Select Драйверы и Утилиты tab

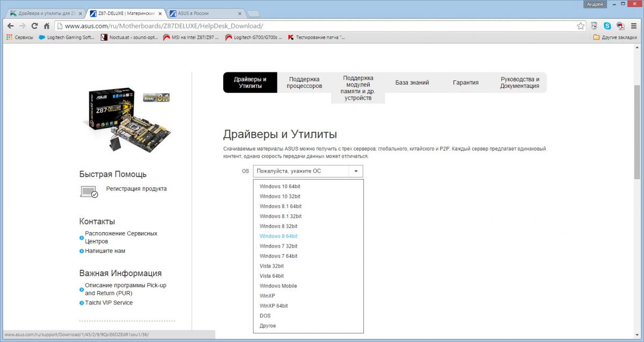click(x=250, y=83)
